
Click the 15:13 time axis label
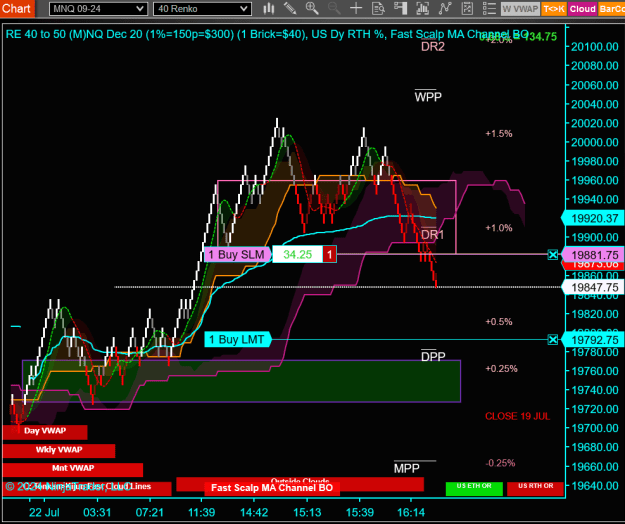click(307, 512)
